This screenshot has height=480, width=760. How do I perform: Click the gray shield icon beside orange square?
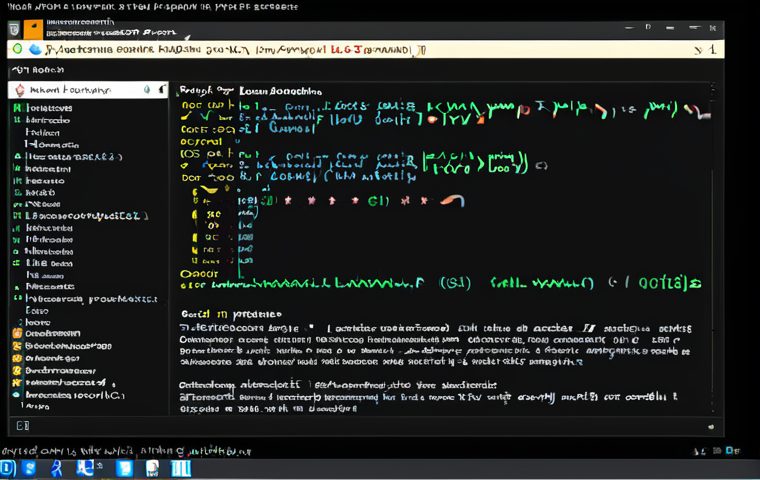coord(15,30)
